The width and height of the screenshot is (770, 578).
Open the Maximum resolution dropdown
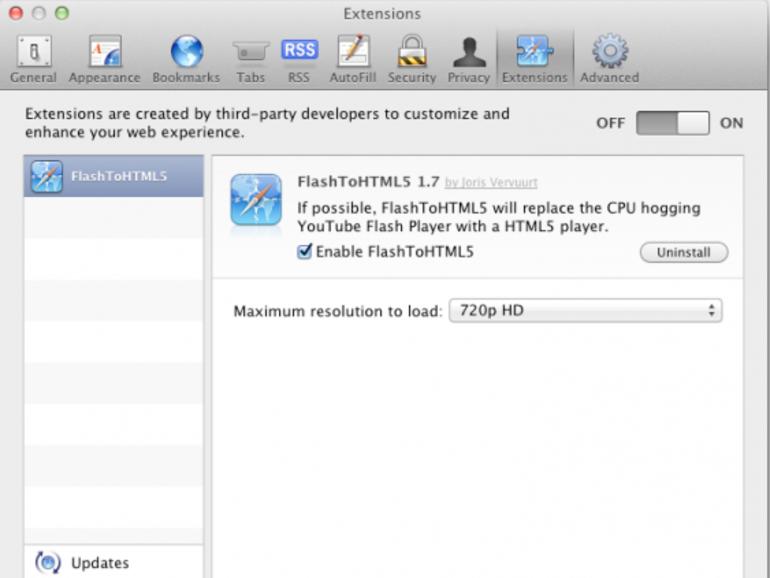tap(585, 310)
